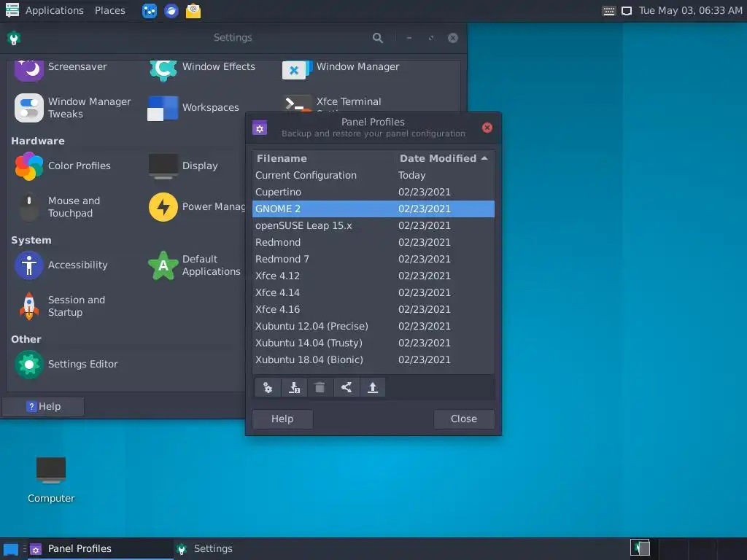
Task: Open the Applications menu
Action: 44,10
